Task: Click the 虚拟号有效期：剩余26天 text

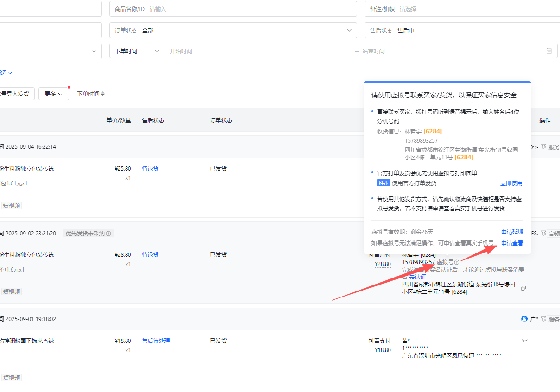Action: [402, 232]
